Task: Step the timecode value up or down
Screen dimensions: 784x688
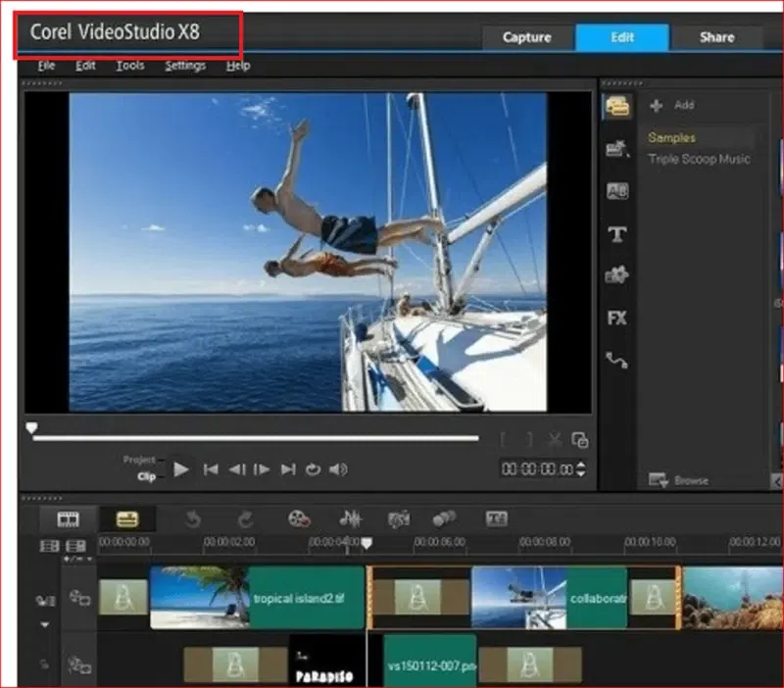Action: [x=581, y=469]
